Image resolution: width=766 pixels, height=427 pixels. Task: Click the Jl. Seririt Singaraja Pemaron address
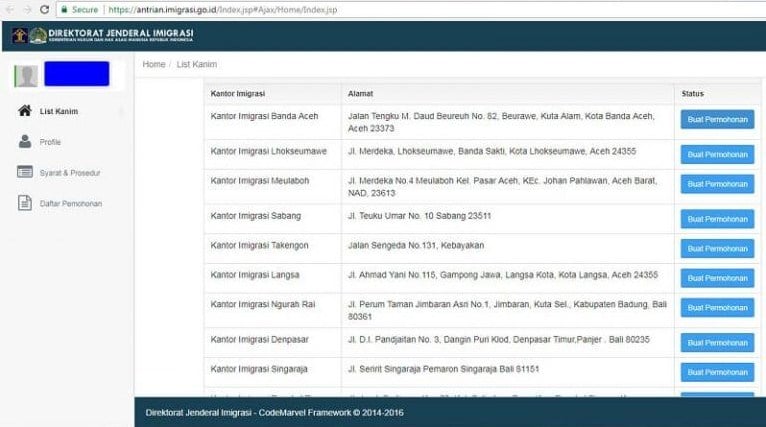pyautogui.click(x=444, y=369)
